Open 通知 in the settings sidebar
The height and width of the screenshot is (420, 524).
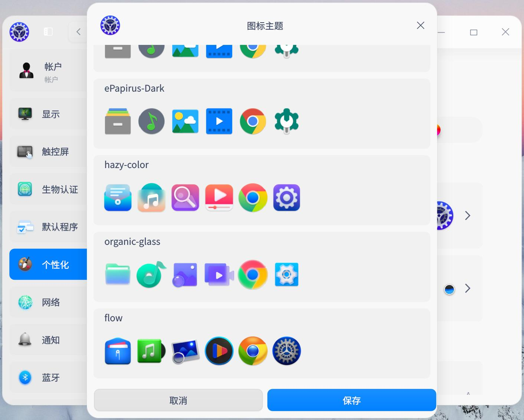tap(48, 340)
